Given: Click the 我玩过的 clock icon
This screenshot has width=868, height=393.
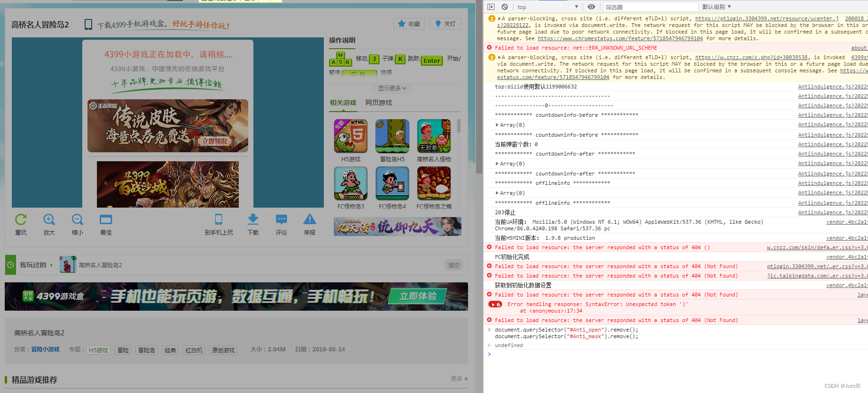Looking at the screenshot, I should (x=10, y=265).
